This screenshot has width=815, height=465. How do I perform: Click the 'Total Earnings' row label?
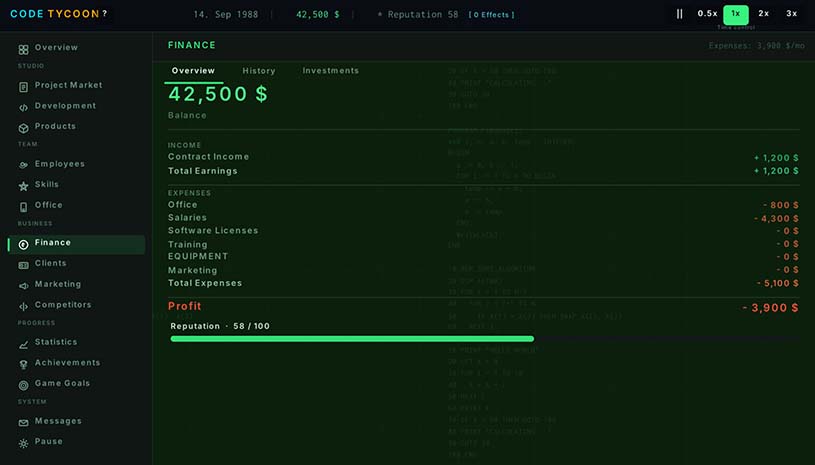[203, 171]
